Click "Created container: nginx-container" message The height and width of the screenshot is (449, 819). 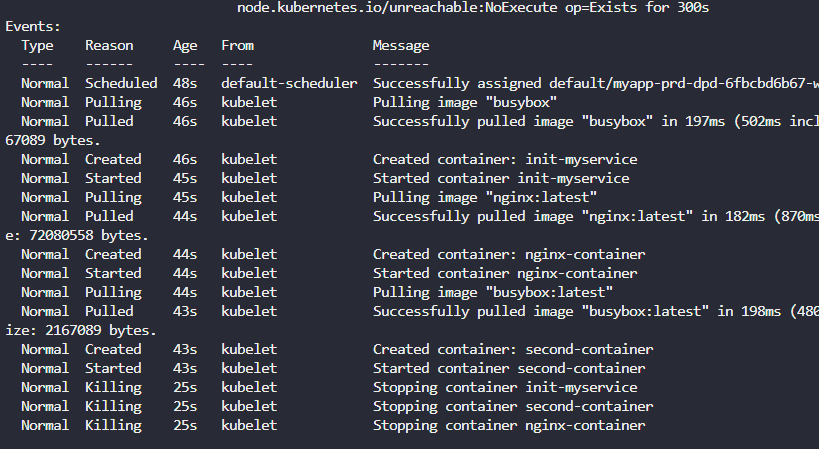click(x=509, y=254)
